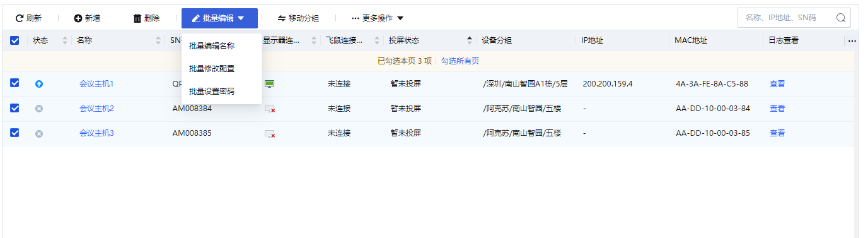
Task: Click the 勾选所有页 link
Action: (x=460, y=61)
